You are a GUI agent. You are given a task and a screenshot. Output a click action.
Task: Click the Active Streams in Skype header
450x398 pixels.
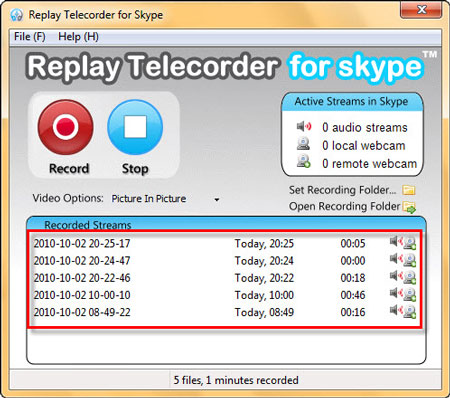352,101
